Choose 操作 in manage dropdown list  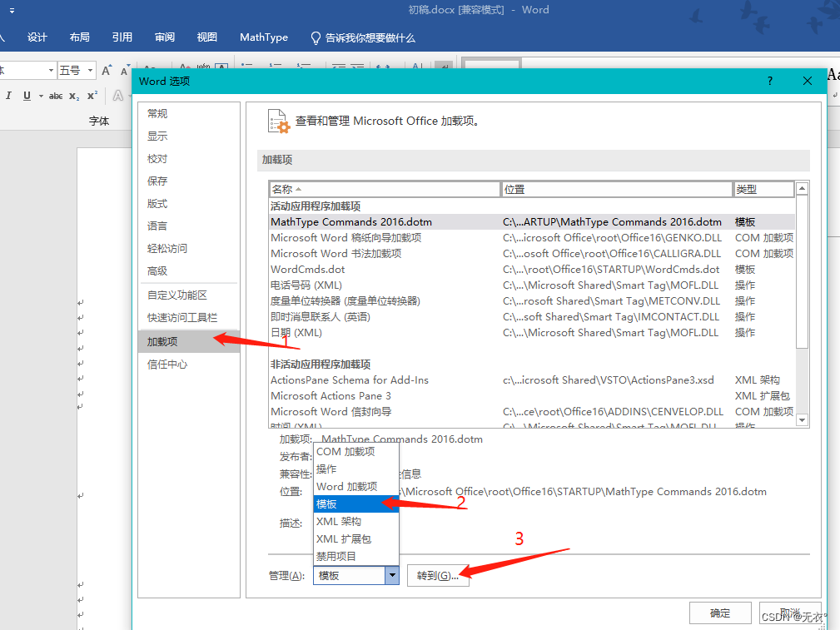click(x=356, y=469)
